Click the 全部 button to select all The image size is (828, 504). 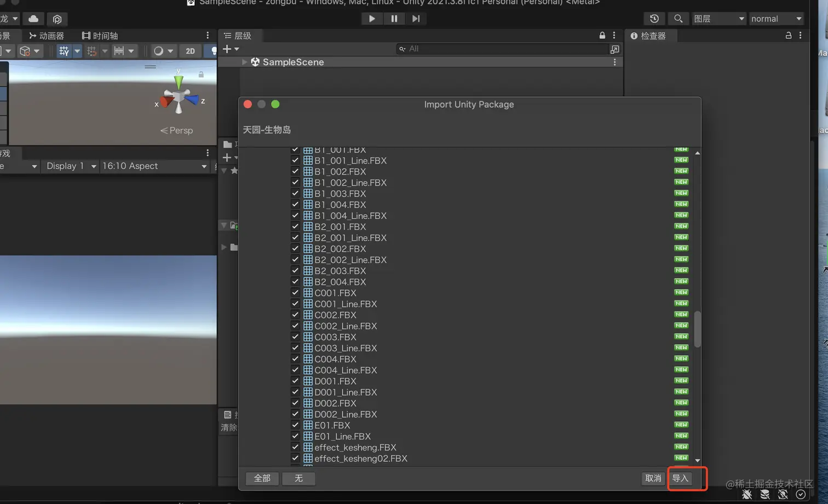[x=262, y=478]
